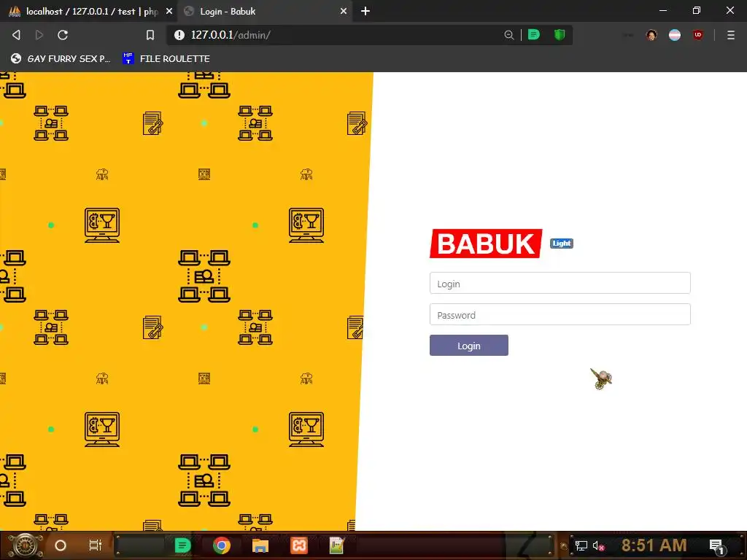Viewport: 747px width, 560px height.
Task: Click the forward navigation arrow
Action: coord(39,35)
